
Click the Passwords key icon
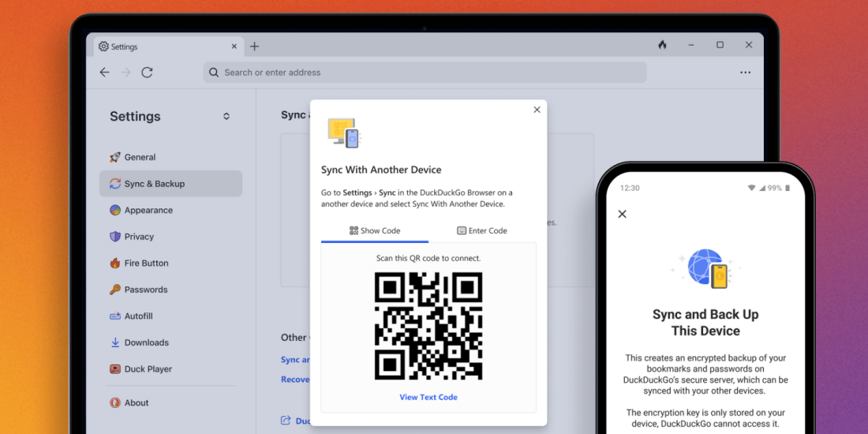[x=115, y=290]
